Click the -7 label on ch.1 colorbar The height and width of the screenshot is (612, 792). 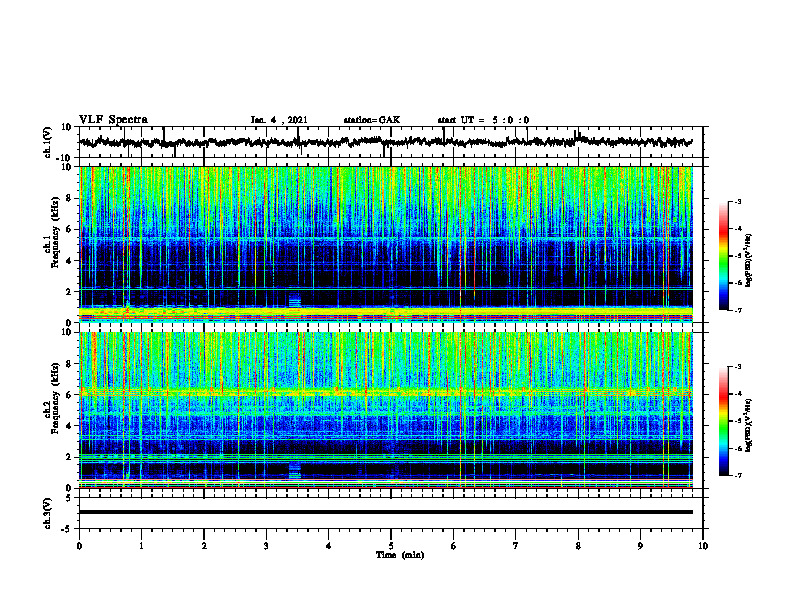coord(737,310)
